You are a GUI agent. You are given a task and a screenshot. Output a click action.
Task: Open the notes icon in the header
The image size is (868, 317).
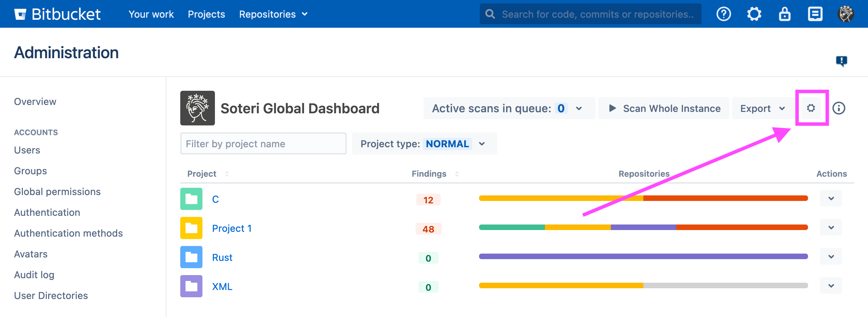[x=815, y=14]
